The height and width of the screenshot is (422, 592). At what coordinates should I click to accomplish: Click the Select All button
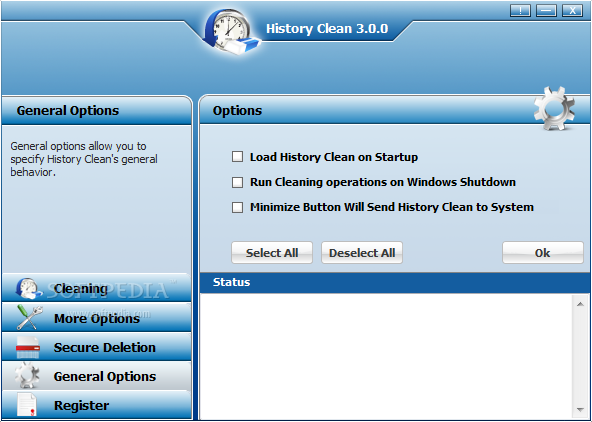pyautogui.click(x=272, y=253)
